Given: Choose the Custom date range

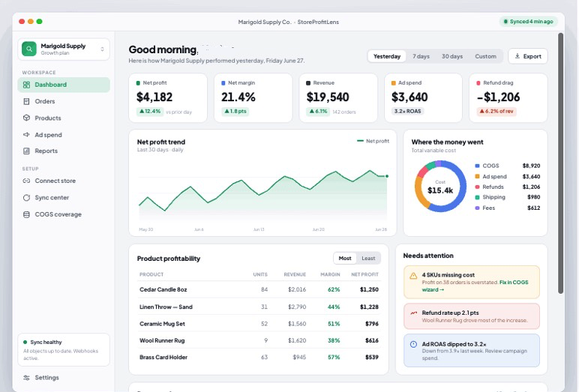Looking at the screenshot, I should [485, 56].
